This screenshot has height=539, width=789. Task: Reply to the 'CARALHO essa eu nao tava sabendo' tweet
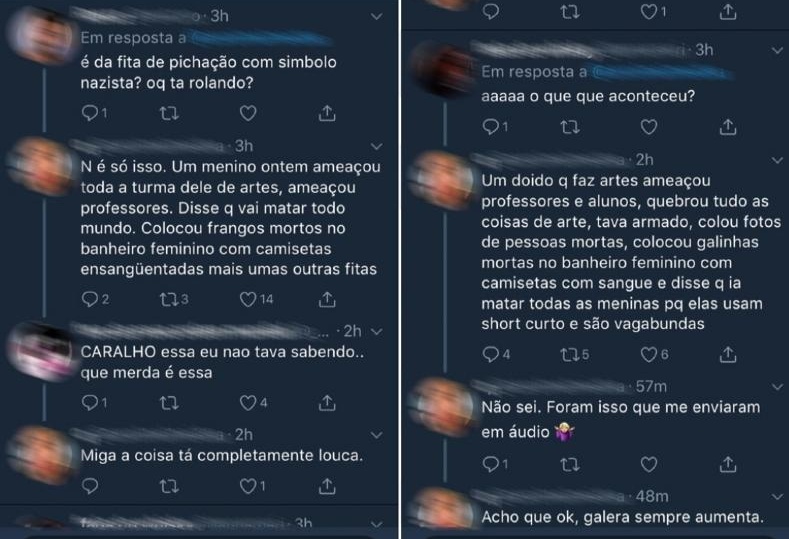(x=94, y=403)
